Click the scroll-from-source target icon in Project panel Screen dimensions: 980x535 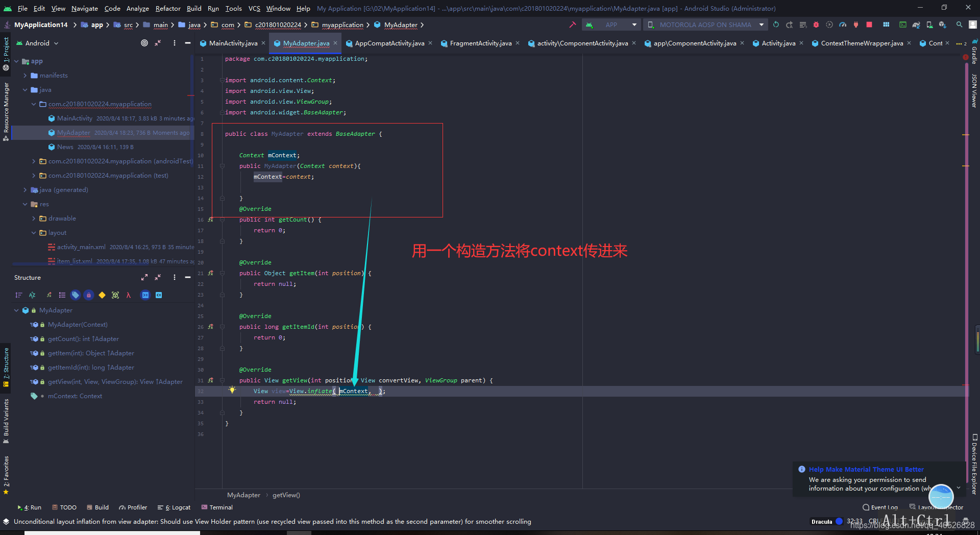point(144,43)
